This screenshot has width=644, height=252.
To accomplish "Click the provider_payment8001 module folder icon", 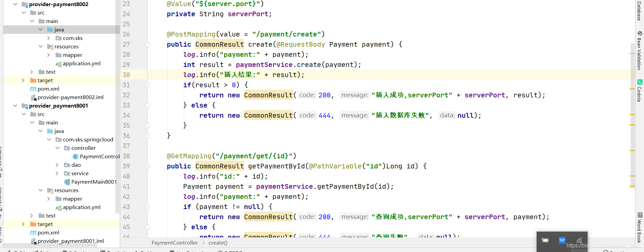I will (25, 106).
